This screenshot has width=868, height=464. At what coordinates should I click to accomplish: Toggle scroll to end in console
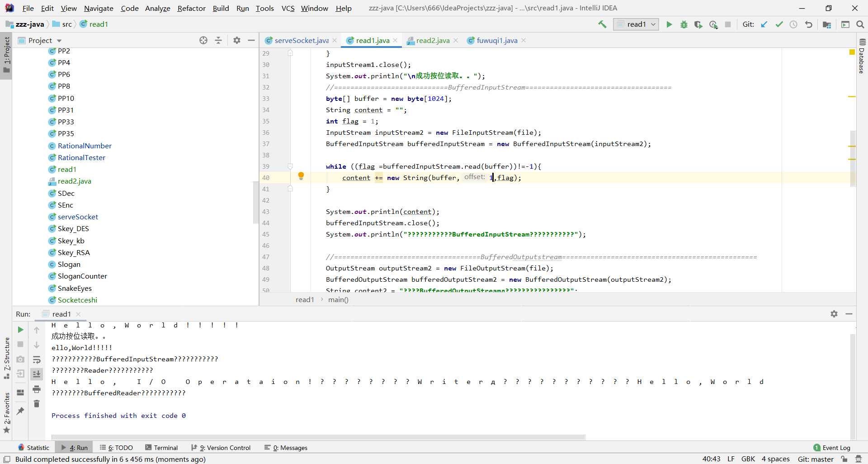(37, 374)
